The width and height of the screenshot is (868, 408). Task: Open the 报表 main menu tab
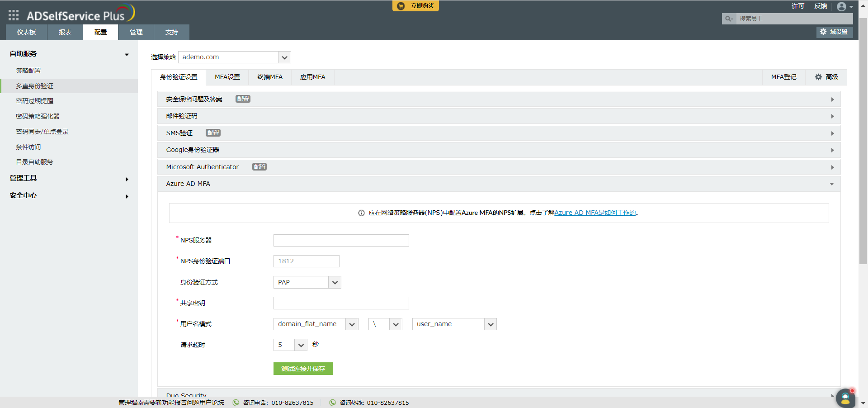(65, 33)
